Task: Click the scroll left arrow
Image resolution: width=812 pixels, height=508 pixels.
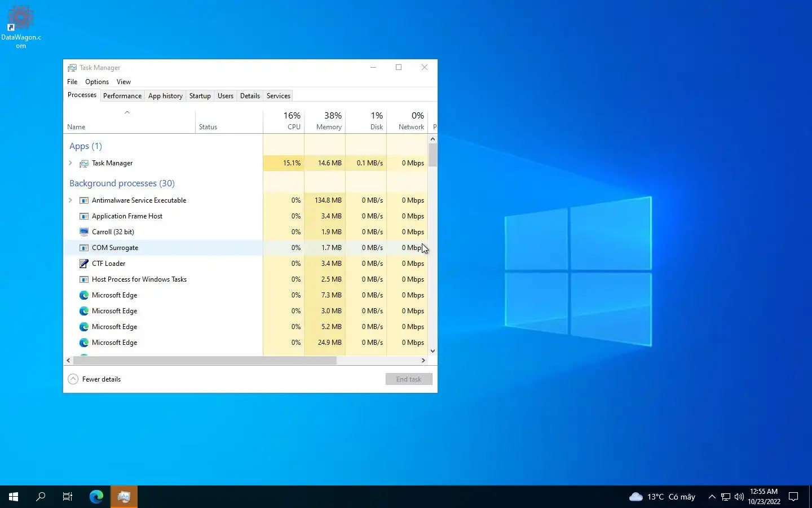Action: pos(68,360)
